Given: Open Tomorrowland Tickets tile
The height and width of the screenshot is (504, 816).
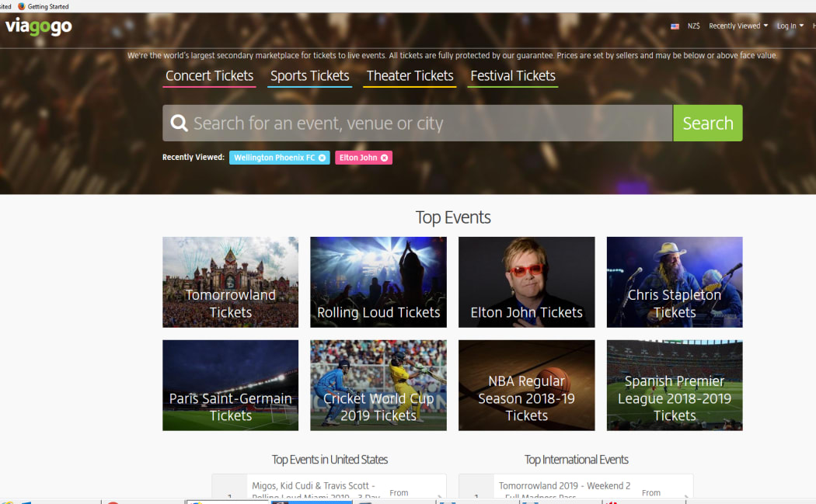Looking at the screenshot, I should pos(231,283).
